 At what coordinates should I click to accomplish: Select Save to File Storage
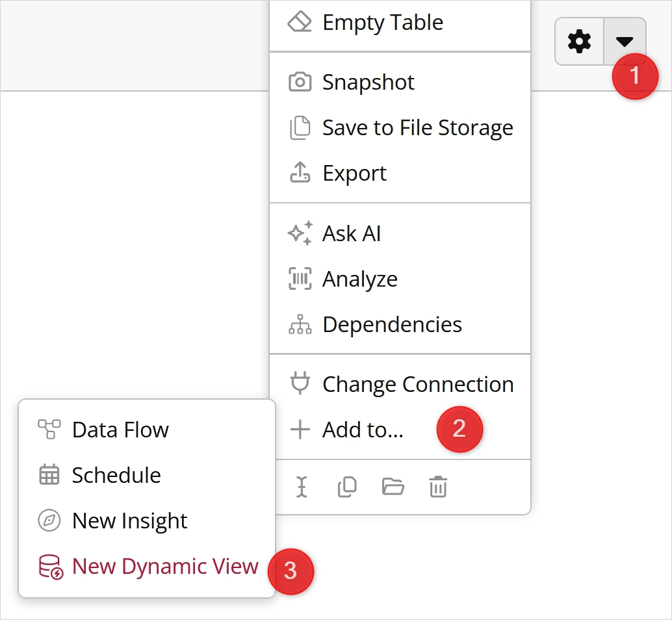click(x=400, y=127)
